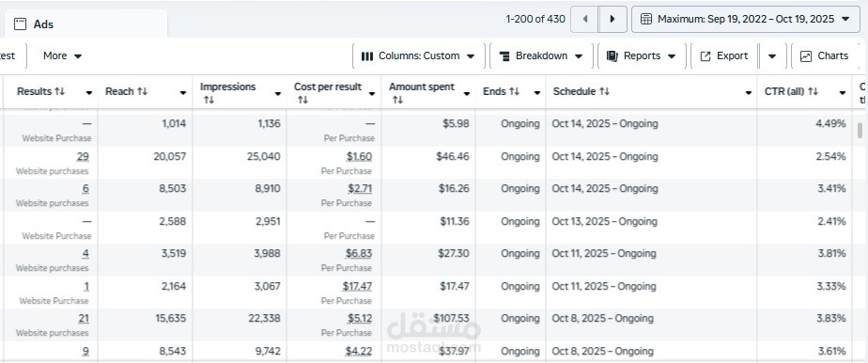Select CTR value 3.83%

(831, 319)
